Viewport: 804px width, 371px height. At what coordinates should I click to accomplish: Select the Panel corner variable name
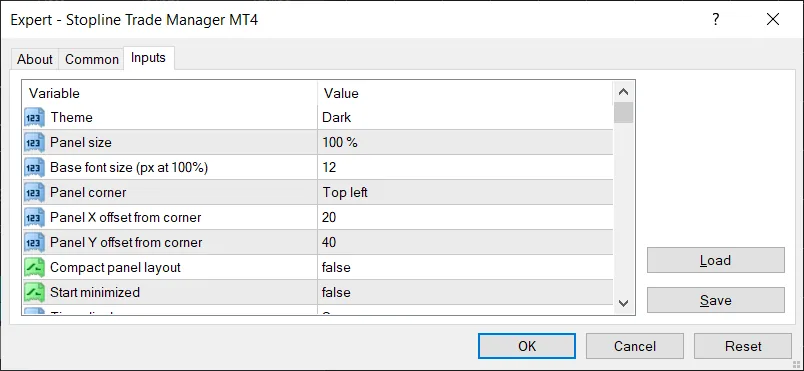[88, 193]
